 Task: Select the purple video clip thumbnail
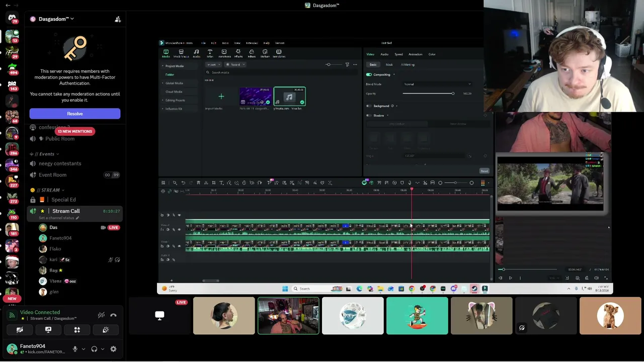coord(255,97)
